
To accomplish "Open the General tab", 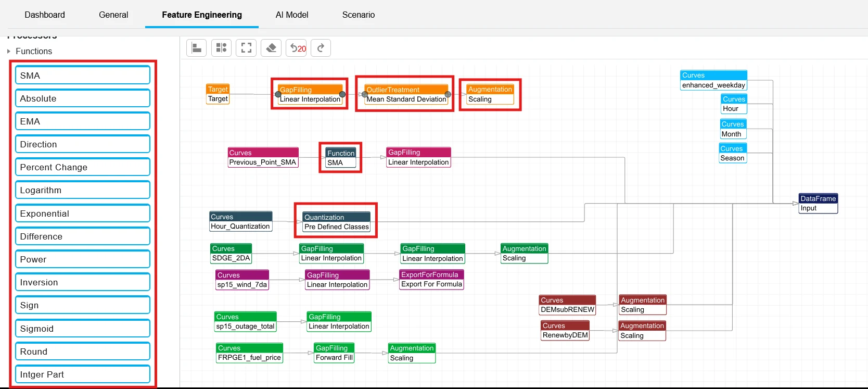I will coord(113,15).
